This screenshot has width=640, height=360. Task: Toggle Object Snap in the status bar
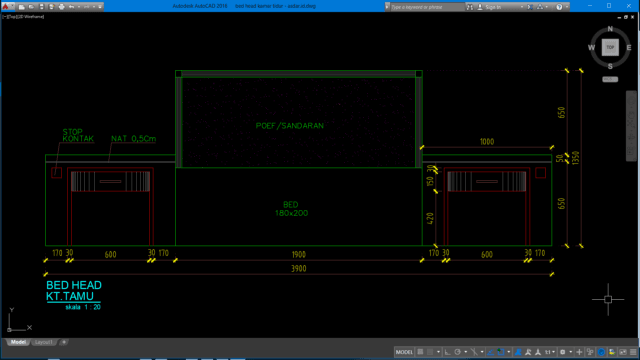point(501,352)
